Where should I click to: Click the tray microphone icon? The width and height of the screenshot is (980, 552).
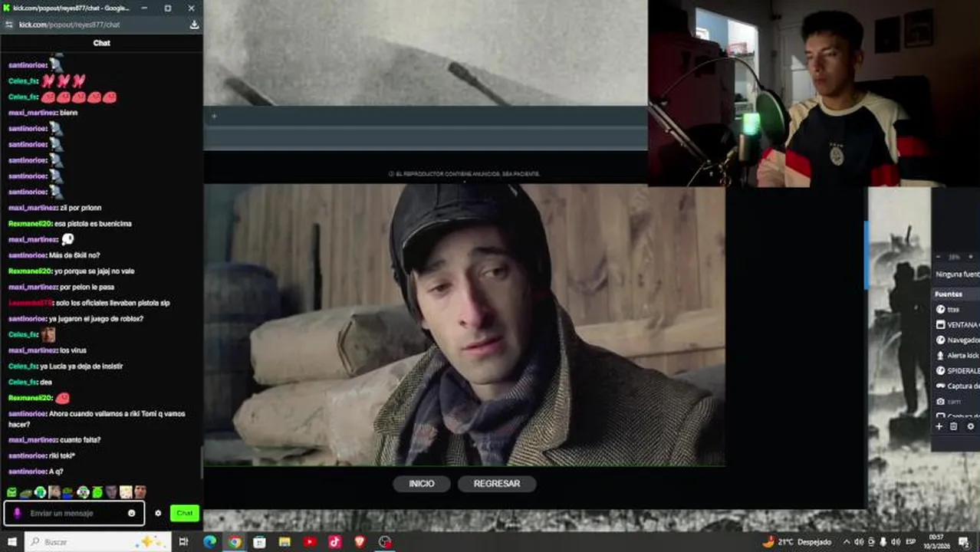(x=883, y=542)
